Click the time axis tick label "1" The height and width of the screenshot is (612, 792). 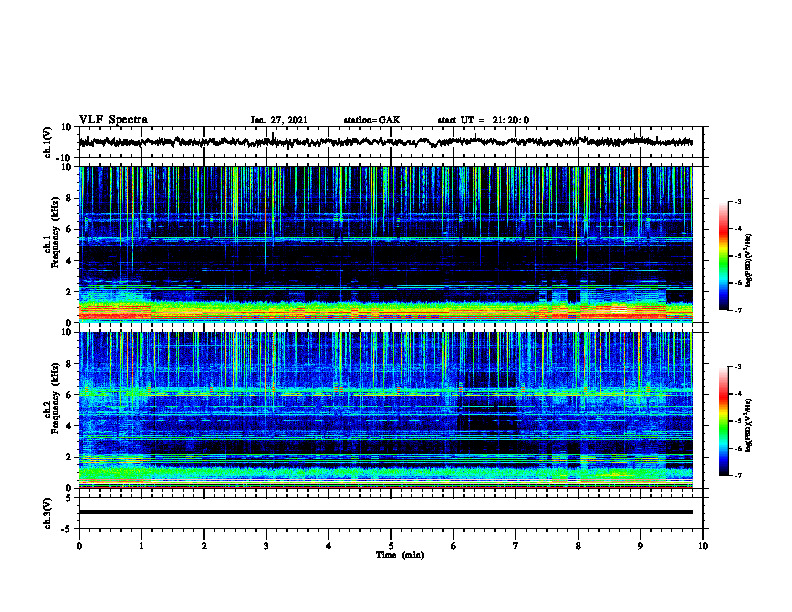coord(141,546)
